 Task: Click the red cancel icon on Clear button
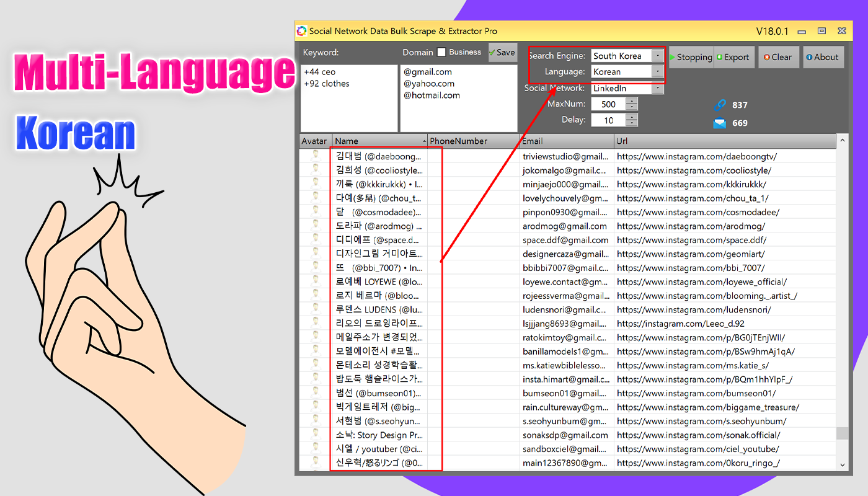pos(768,57)
